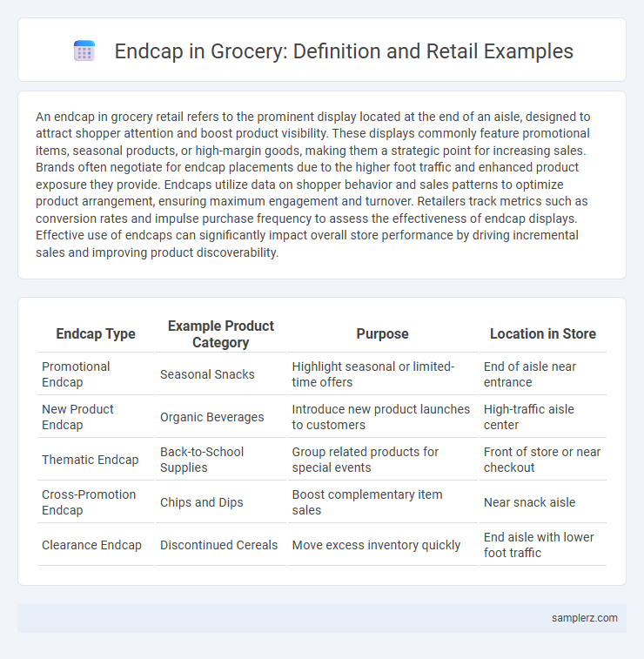Select the 'Promotional Endcap' cell
644x659 pixels.
[96, 374]
